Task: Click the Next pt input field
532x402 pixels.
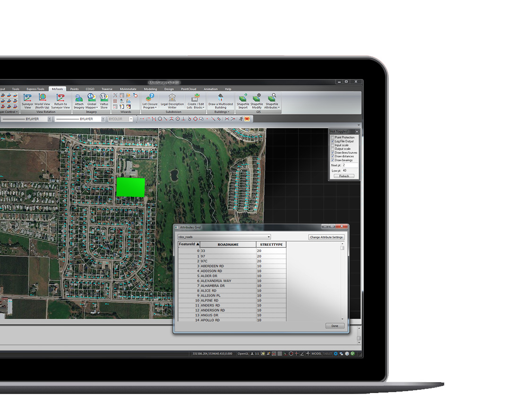Action: tap(350, 166)
